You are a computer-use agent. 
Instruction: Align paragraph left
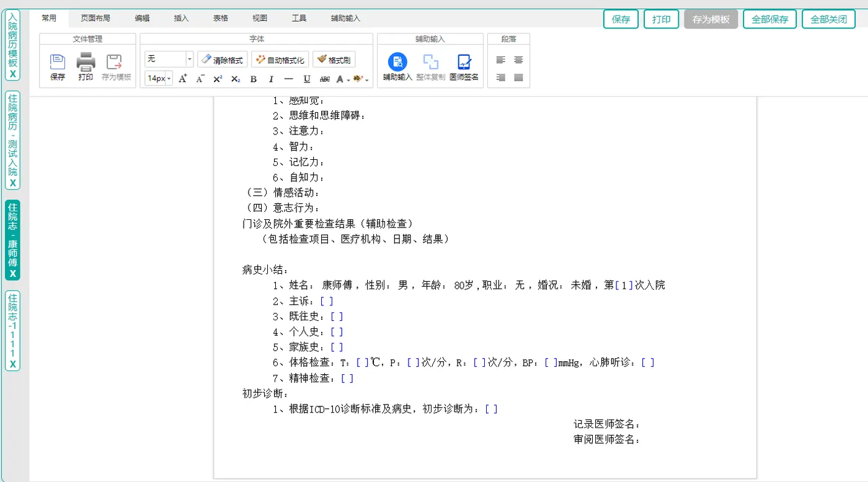pyautogui.click(x=501, y=60)
